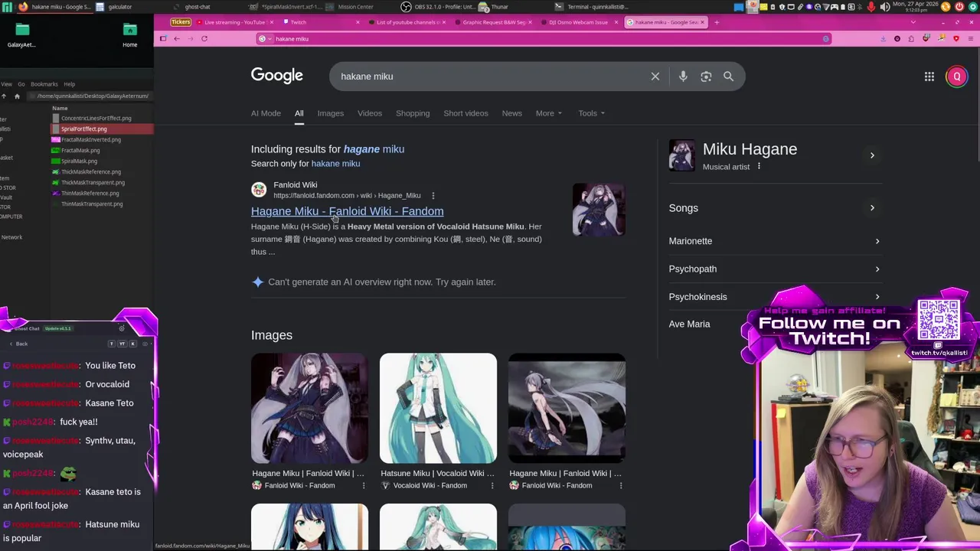Screen dimensions: 980x551
Task: Open the Tools dropdown
Action: pos(592,113)
